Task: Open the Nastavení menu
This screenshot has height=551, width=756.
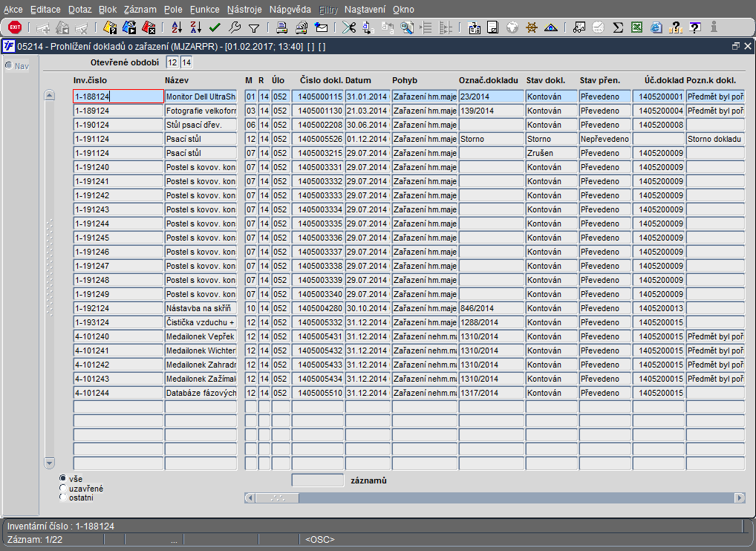Action: 365,10
